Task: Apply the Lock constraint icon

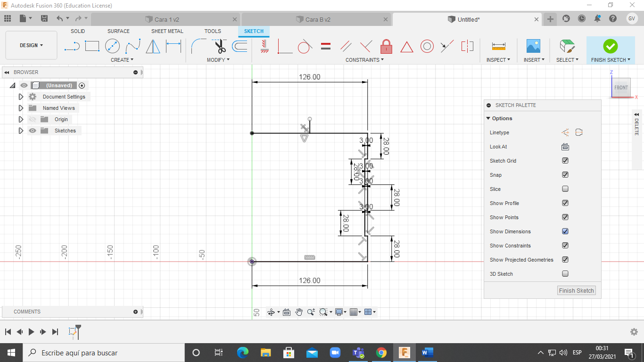Action: coord(386,46)
